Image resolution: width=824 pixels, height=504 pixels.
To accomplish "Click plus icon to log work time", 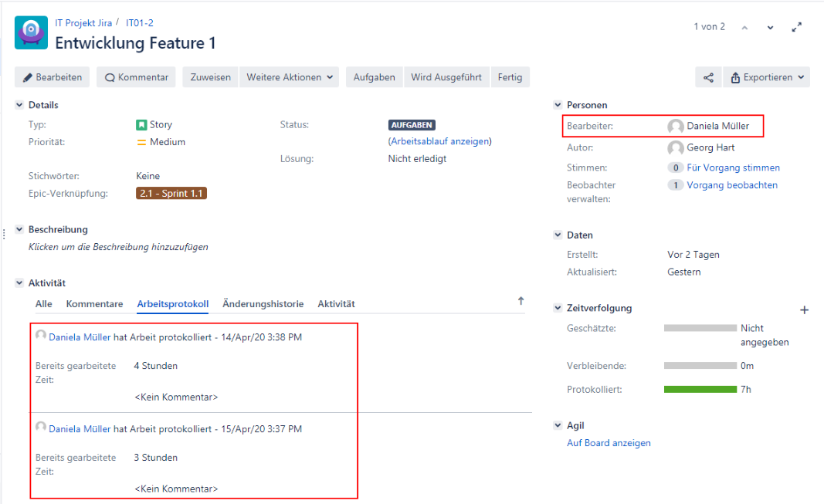I will tap(804, 310).
